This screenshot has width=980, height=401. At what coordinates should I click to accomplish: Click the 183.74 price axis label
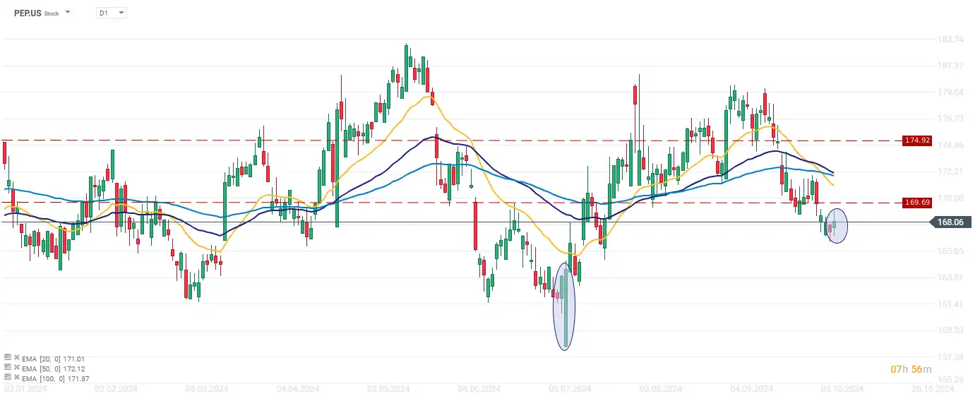(x=948, y=40)
